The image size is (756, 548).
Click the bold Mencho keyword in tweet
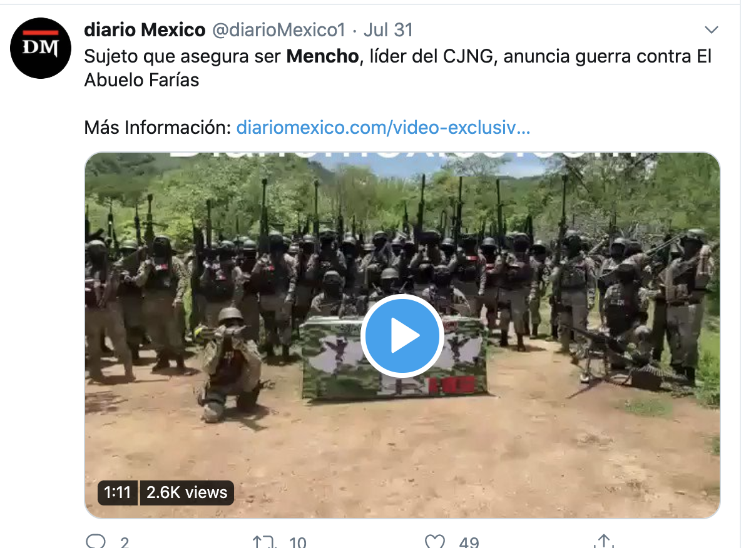323,57
